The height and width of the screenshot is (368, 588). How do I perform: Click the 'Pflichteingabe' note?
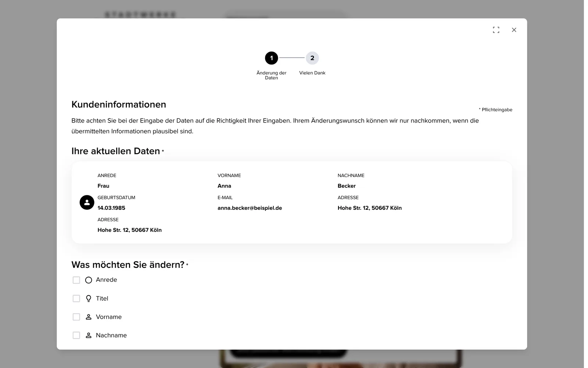(495, 110)
